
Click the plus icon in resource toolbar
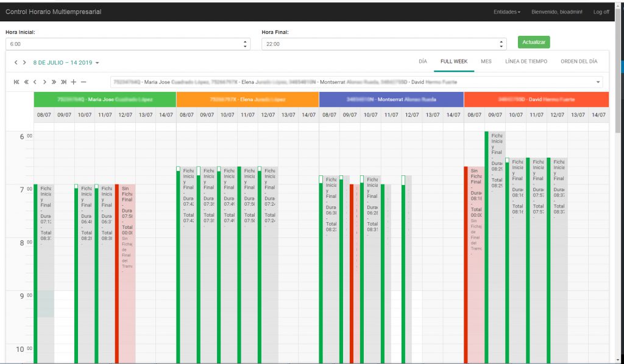click(x=74, y=82)
